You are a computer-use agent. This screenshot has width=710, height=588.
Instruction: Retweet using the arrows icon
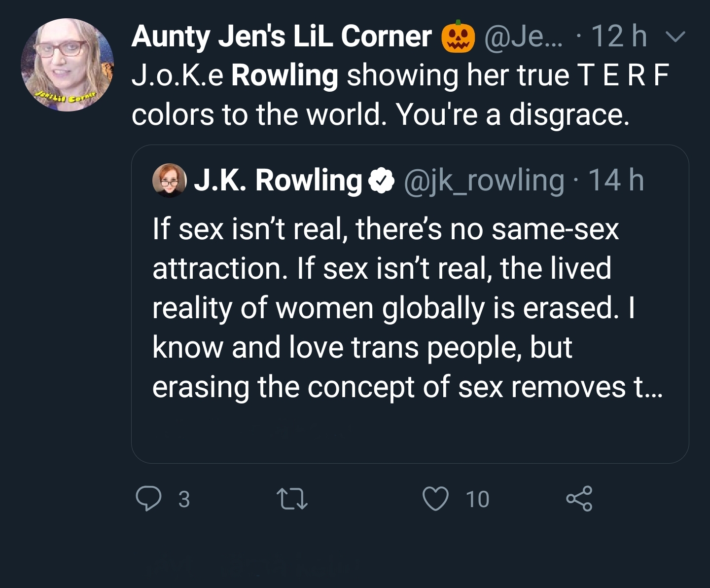(292, 499)
